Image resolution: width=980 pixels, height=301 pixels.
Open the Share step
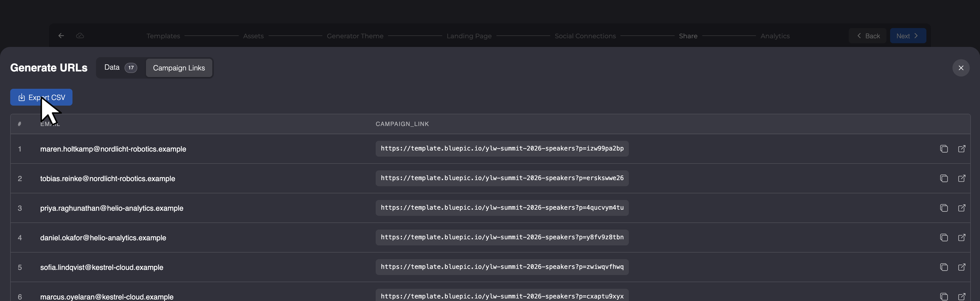point(688,36)
